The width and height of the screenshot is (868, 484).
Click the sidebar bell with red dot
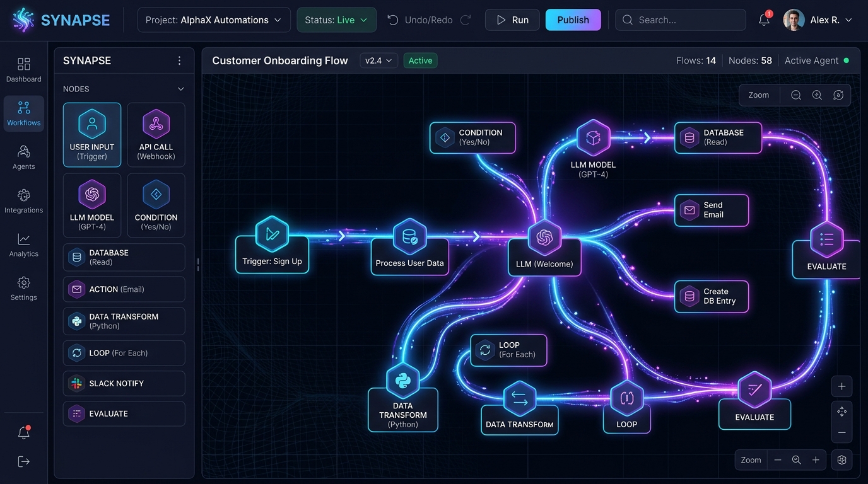click(x=24, y=432)
